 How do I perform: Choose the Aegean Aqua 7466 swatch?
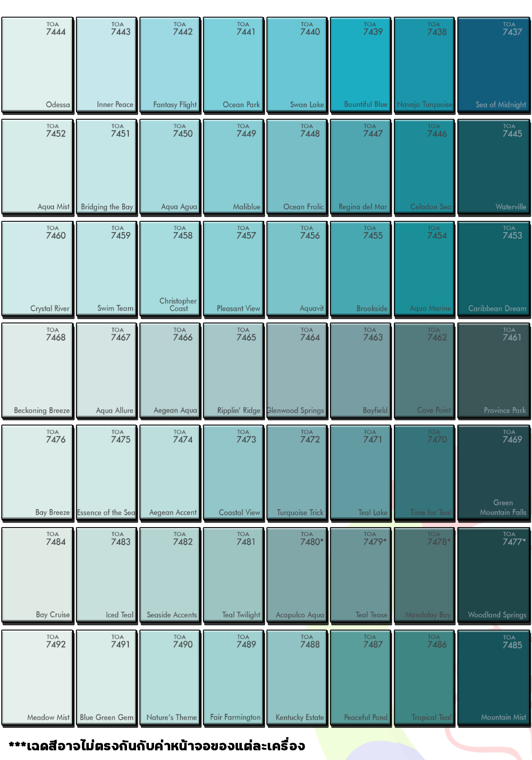170,371
